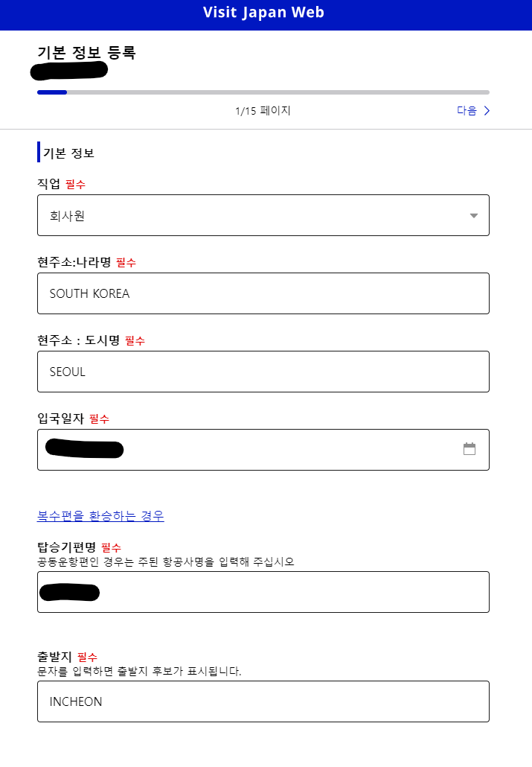Click the 기본 정보 등록 page heading
532x767 pixels.
pyautogui.click(x=87, y=53)
